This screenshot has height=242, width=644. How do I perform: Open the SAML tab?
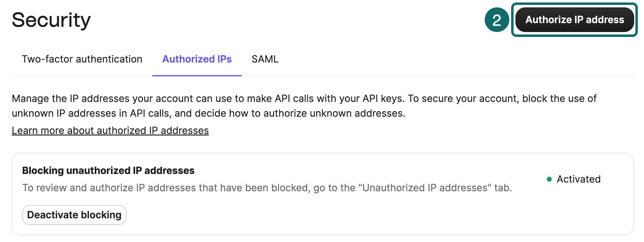265,59
